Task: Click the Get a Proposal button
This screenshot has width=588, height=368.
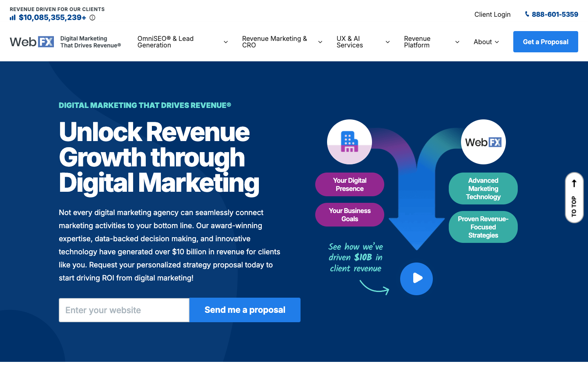Action: (545, 42)
